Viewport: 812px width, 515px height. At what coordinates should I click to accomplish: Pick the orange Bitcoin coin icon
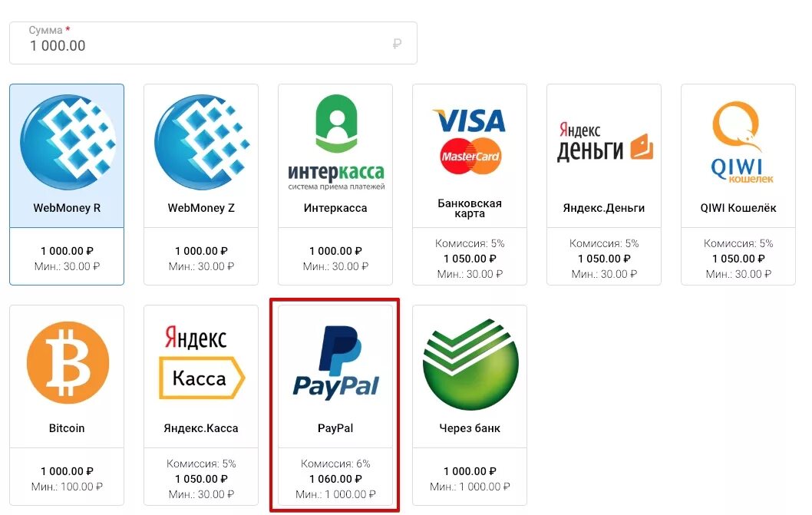coord(68,363)
